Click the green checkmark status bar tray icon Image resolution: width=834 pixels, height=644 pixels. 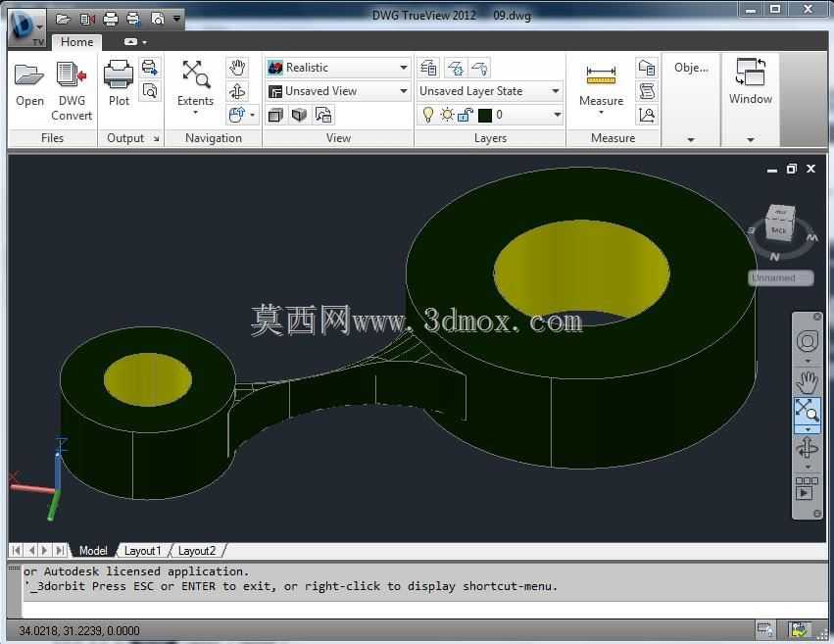tap(800, 630)
